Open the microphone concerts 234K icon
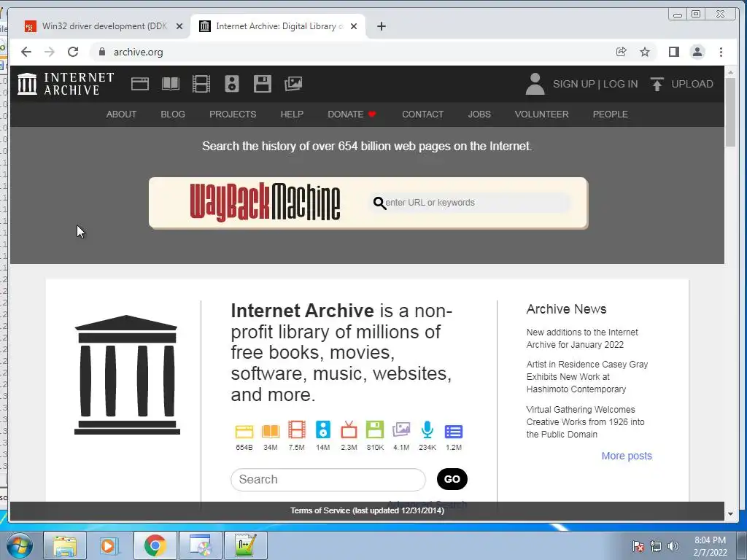 click(x=427, y=430)
